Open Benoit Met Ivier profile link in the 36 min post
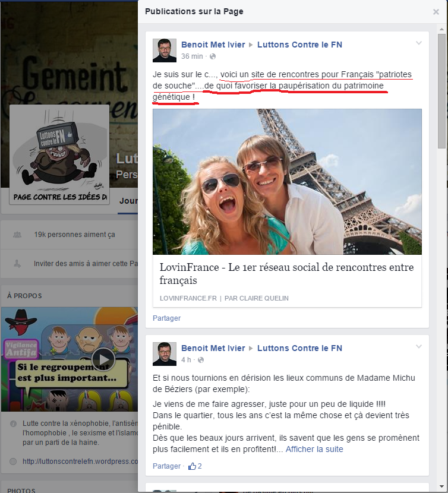448x493 pixels. [213, 45]
